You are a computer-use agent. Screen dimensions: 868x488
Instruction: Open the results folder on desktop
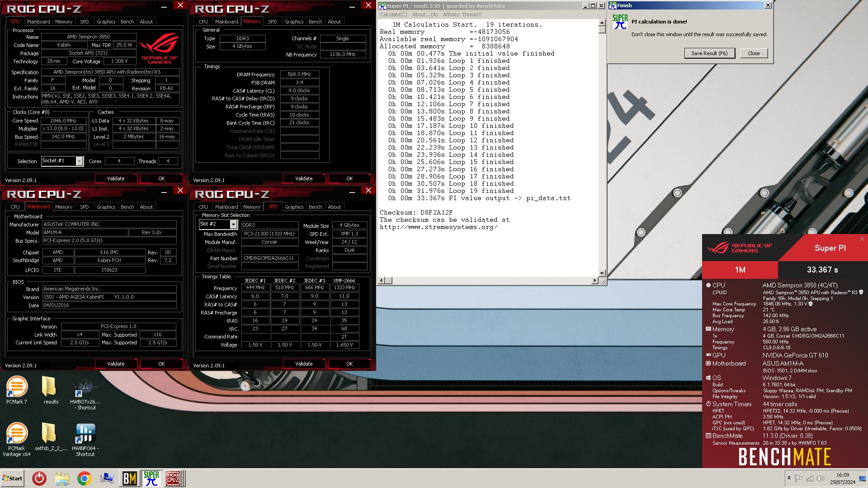coord(50,389)
